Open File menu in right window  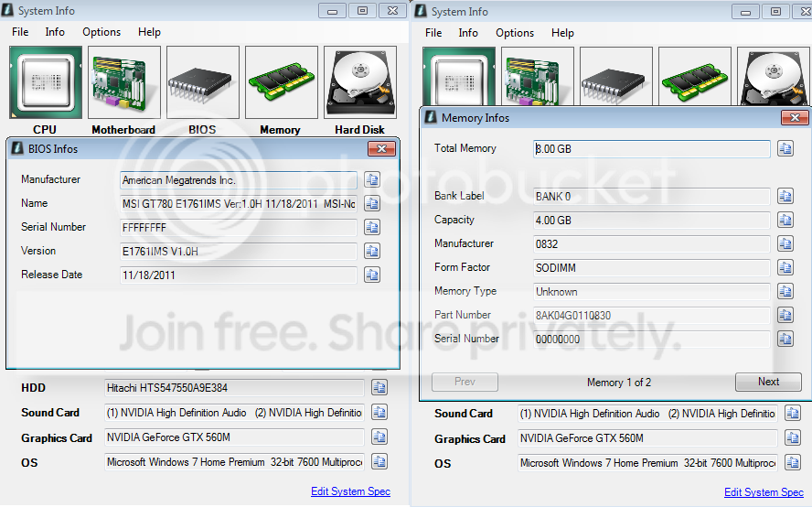coord(433,33)
